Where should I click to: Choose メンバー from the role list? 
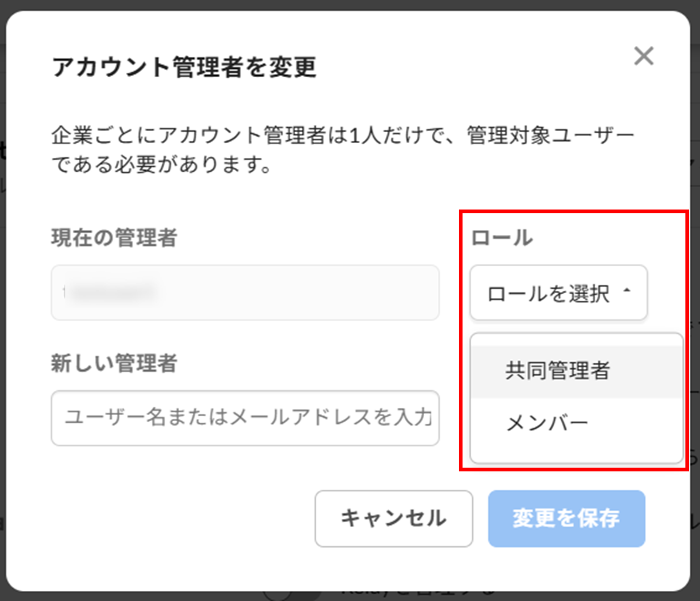pos(547,423)
